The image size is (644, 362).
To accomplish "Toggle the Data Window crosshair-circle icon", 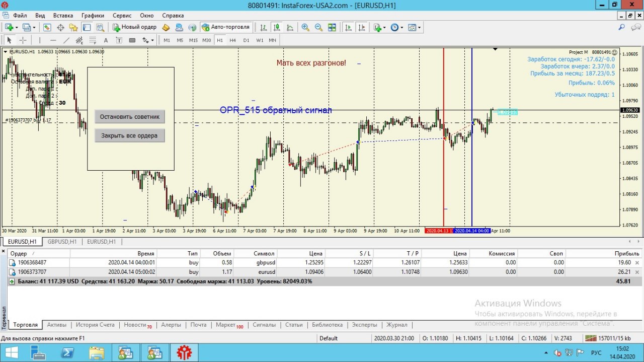I will tap(60, 27).
